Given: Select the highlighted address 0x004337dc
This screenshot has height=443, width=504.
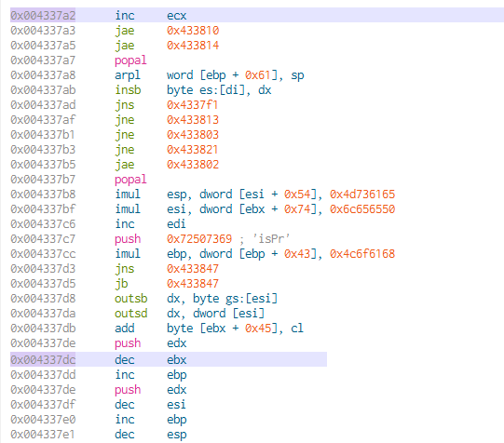Looking at the screenshot, I should click(43, 359).
